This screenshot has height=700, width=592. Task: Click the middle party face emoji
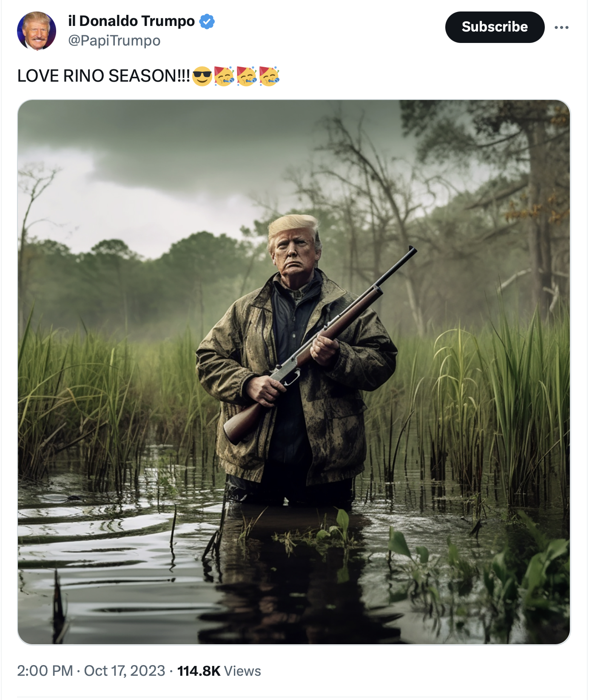247,76
